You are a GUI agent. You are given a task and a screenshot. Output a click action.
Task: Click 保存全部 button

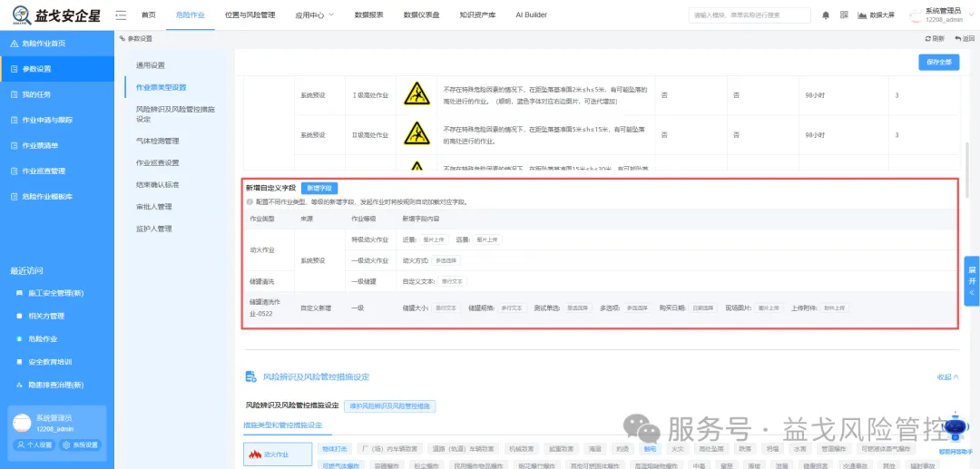point(939,63)
